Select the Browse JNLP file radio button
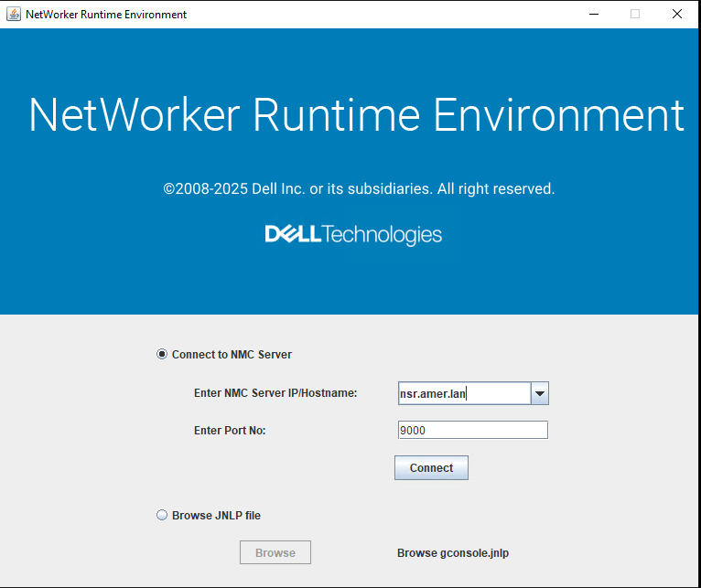 coord(162,515)
